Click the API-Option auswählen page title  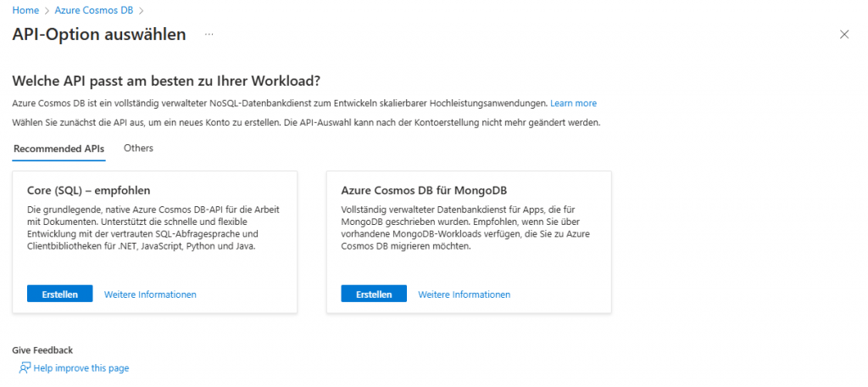pyautogui.click(x=99, y=35)
